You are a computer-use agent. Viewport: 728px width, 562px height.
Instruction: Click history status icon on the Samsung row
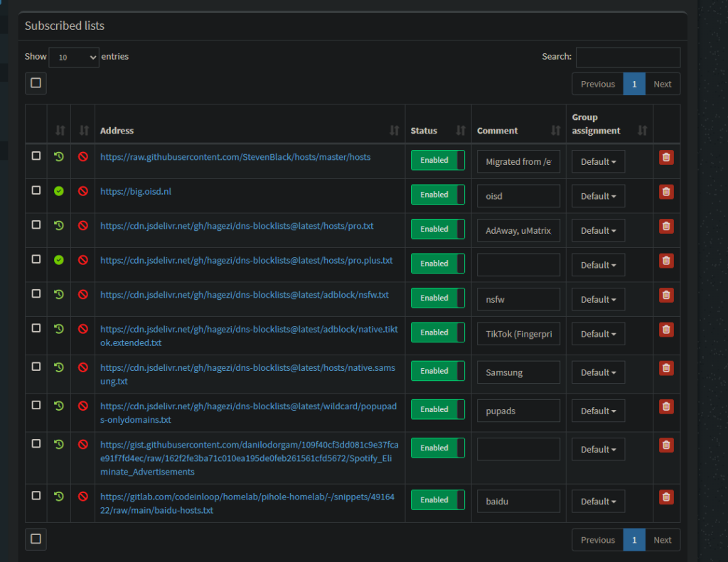click(59, 367)
